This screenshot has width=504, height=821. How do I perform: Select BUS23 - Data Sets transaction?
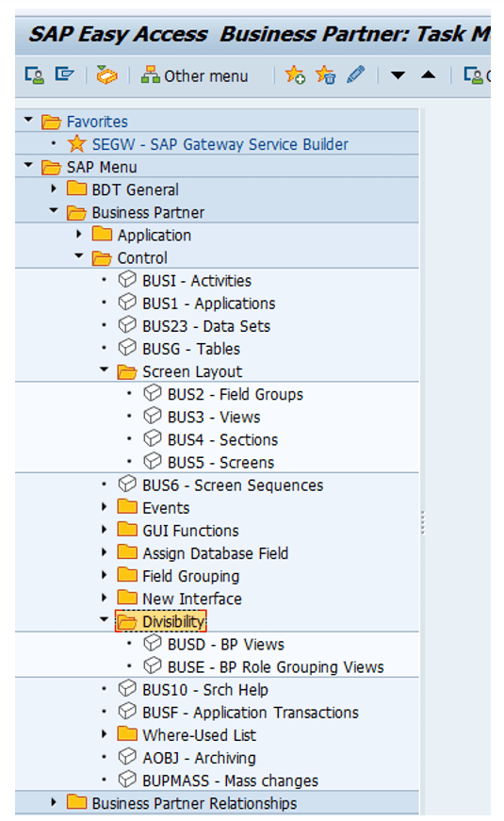(x=206, y=326)
